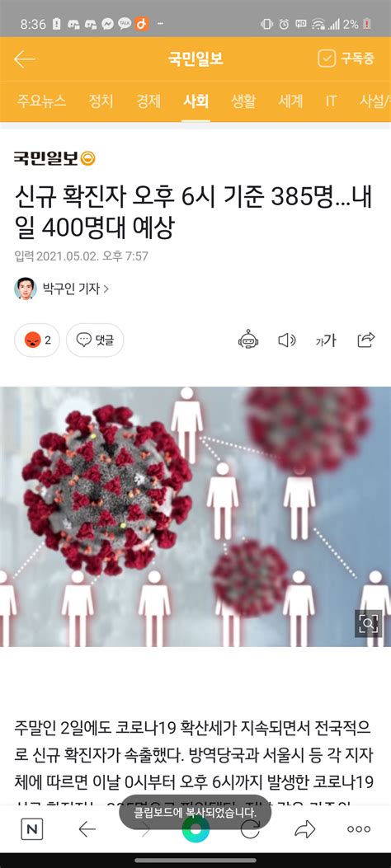Go to Naver home N icon

32,828
